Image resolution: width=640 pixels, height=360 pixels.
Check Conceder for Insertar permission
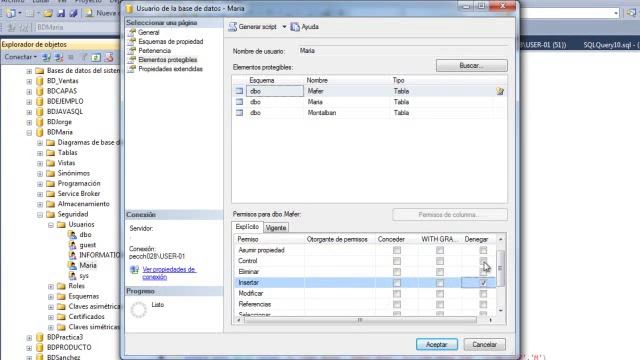click(397, 282)
